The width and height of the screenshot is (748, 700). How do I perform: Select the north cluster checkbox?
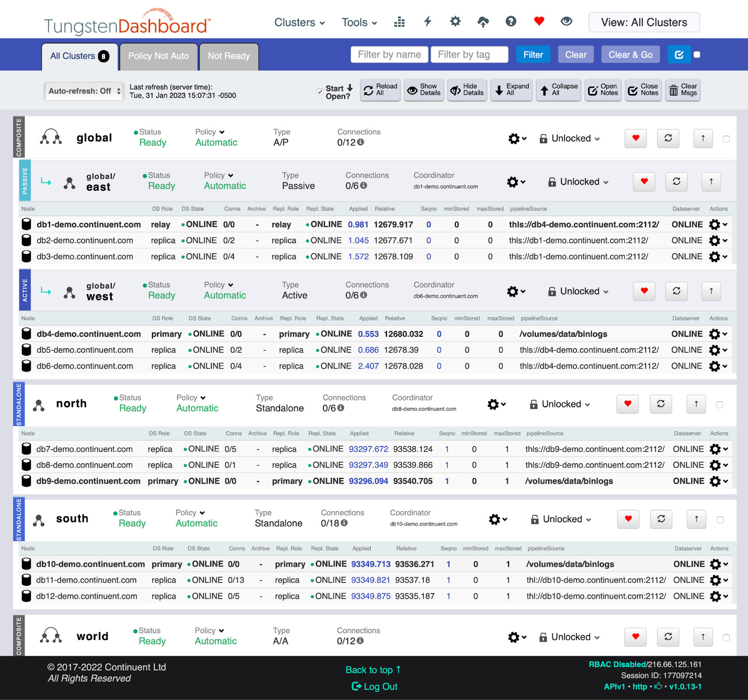[x=719, y=404]
